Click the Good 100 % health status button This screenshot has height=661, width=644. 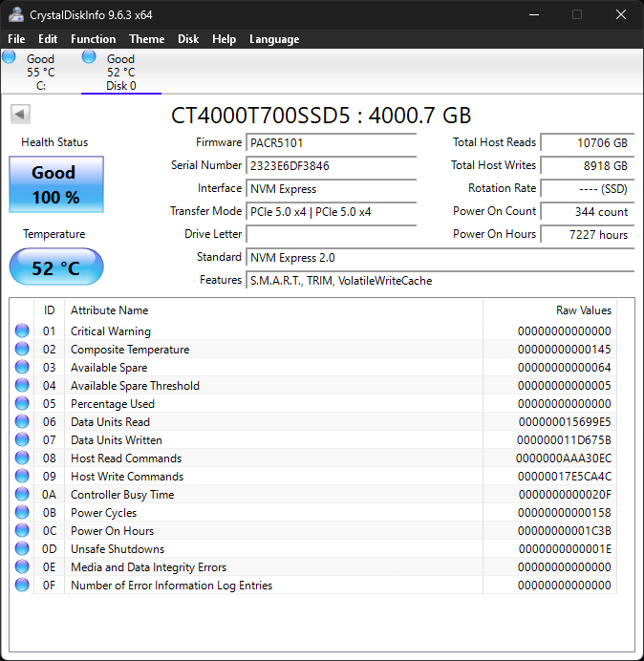tap(56, 184)
